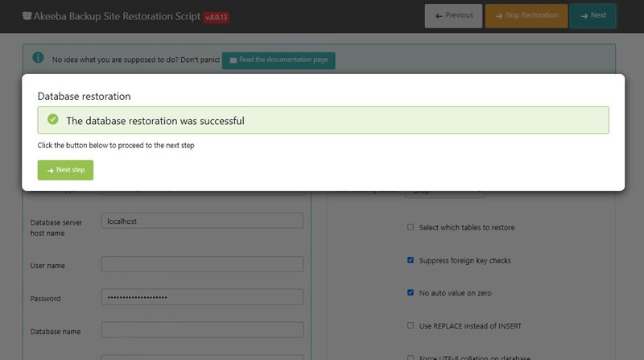
Task: Go to Previous step in header
Action: click(453, 15)
